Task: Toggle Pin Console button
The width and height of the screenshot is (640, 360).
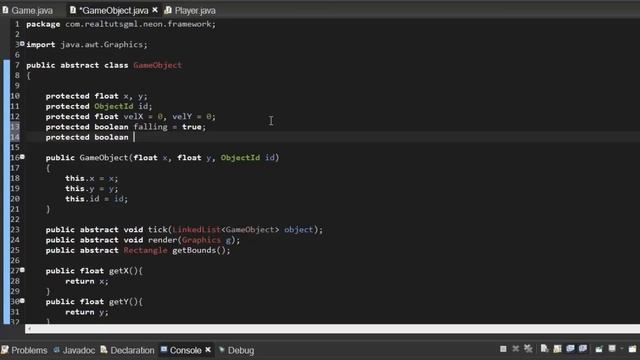Action: click(x=599, y=349)
